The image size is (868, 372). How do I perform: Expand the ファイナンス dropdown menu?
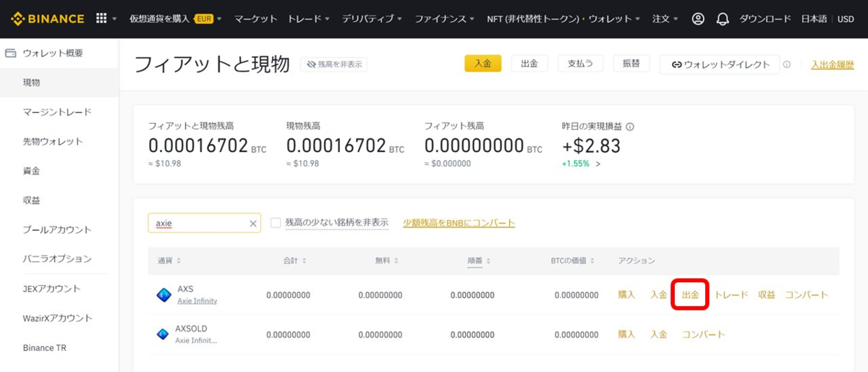445,19
